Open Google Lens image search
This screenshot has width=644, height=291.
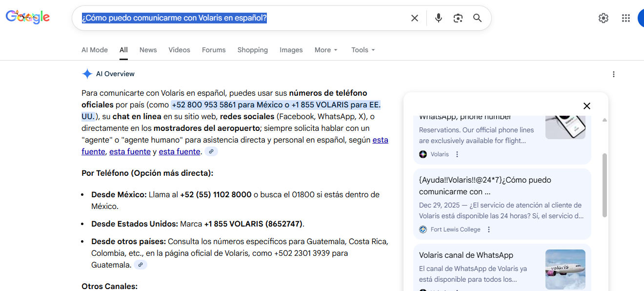tap(458, 18)
